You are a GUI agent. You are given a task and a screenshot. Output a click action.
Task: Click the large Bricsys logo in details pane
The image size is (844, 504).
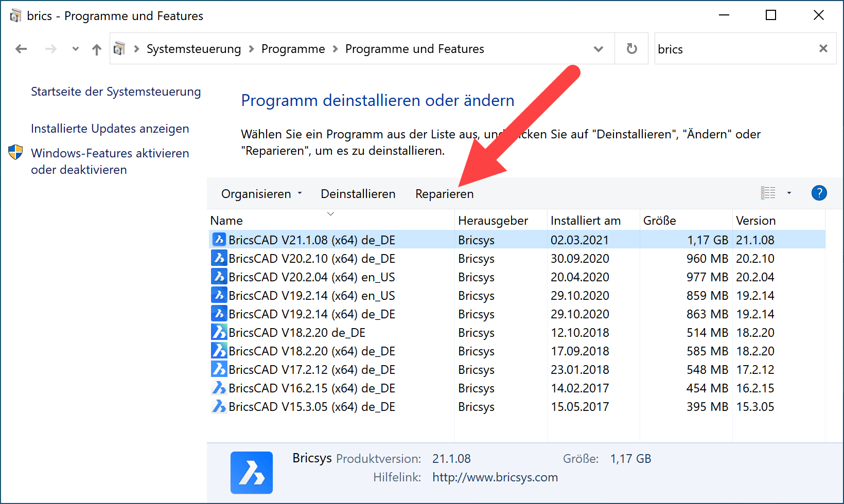tap(251, 472)
